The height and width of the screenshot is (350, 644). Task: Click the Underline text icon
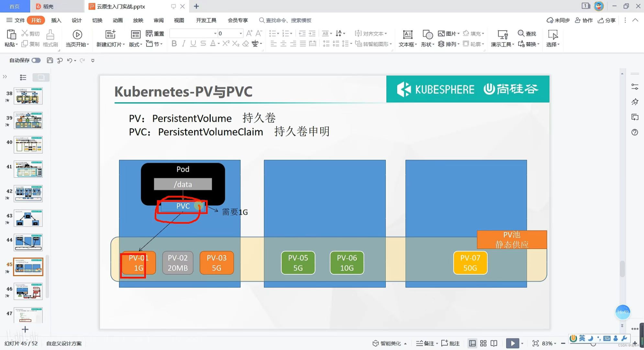click(193, 43)
